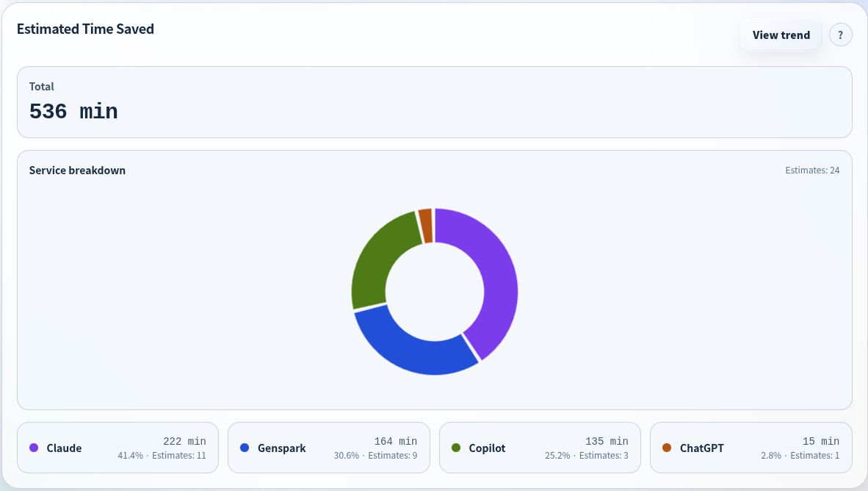Click the '536 min' total value
The height and width of the screenshot is (491, 868).
point(73,112)
